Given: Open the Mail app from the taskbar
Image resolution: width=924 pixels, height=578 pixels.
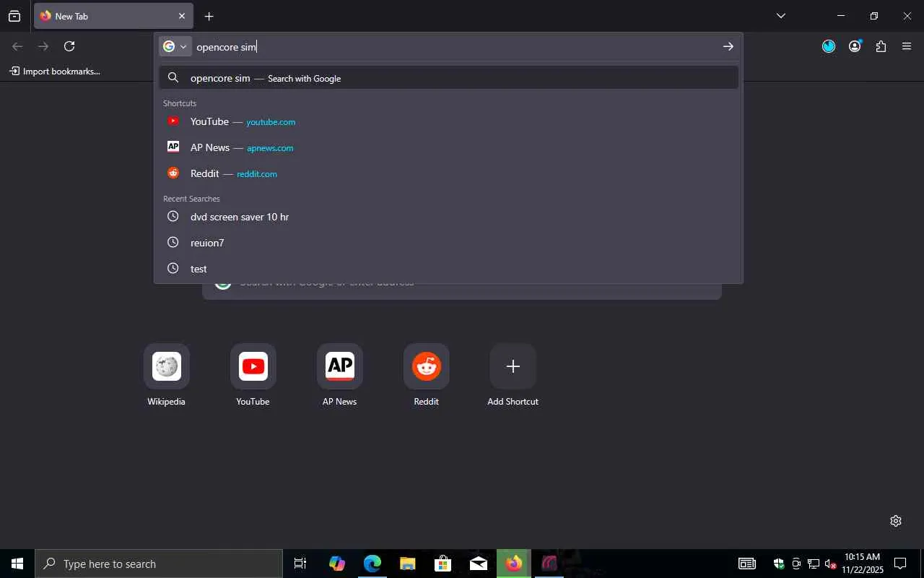Looking at the screenshot, I should click(478, 564).
